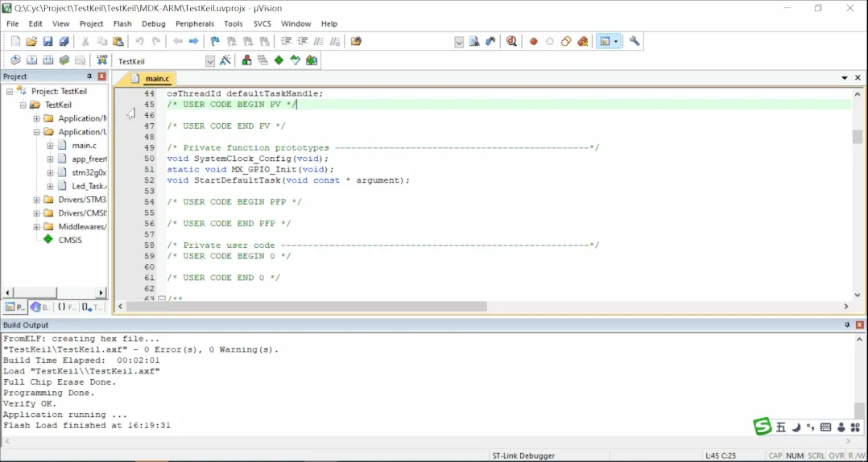Image resolution: width=868 pixels, height=462 pixels.
Task: Open the Peripherals menu
Action: [195, 24]
